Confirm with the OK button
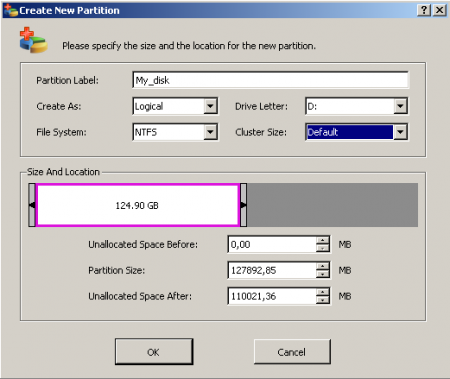Viewport: 450px width, 379px height. (x=154, y=352)
